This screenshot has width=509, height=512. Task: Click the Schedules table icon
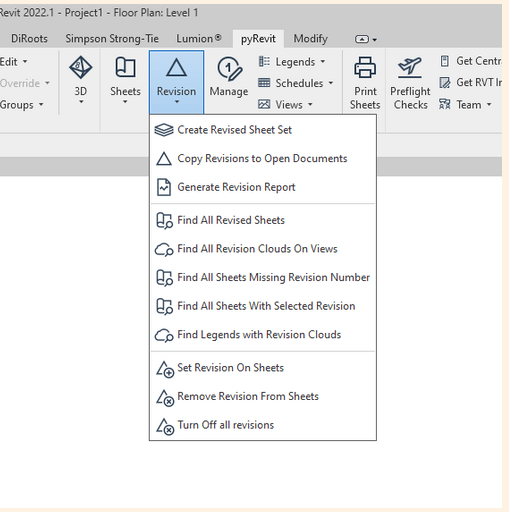(264, 83)
